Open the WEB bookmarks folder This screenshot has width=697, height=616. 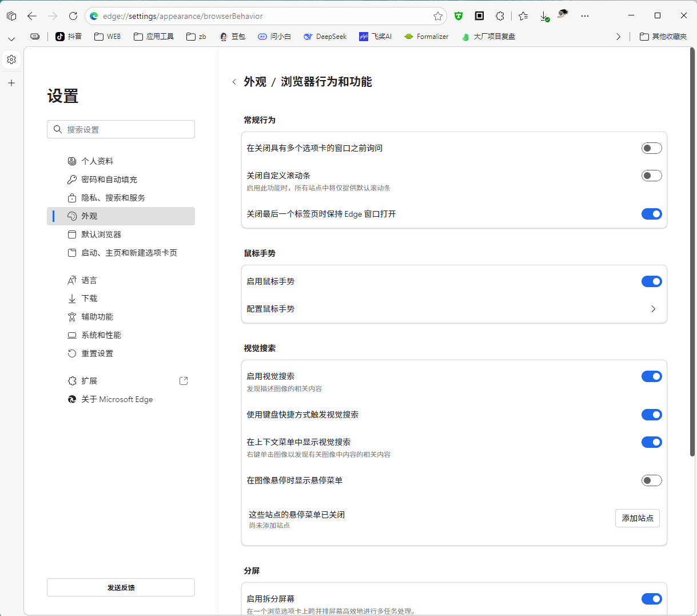[x=107, y=37]
